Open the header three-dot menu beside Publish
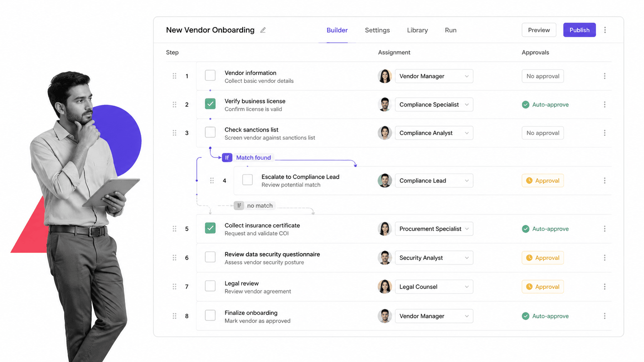 [605, 30]
